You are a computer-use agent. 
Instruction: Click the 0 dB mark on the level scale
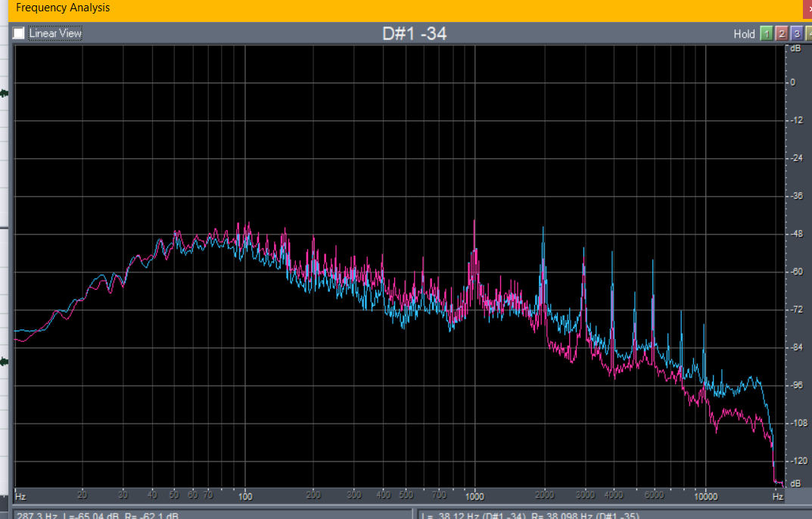click(x=793, y=82)
